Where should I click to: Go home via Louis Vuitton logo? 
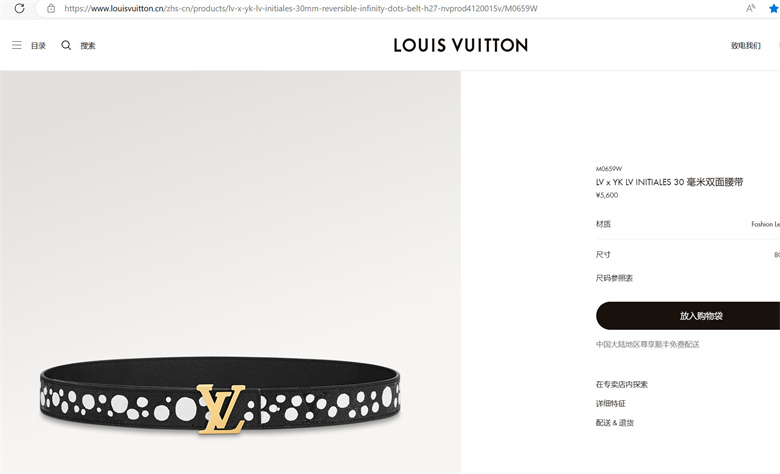[461, 45]
